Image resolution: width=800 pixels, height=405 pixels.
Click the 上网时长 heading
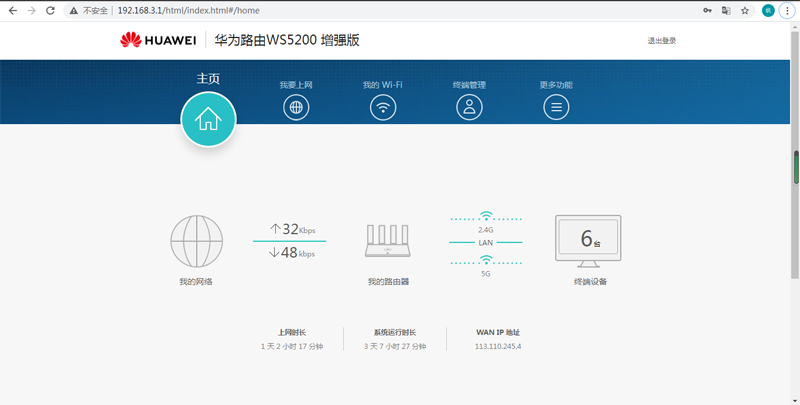[x=292, y=333]
